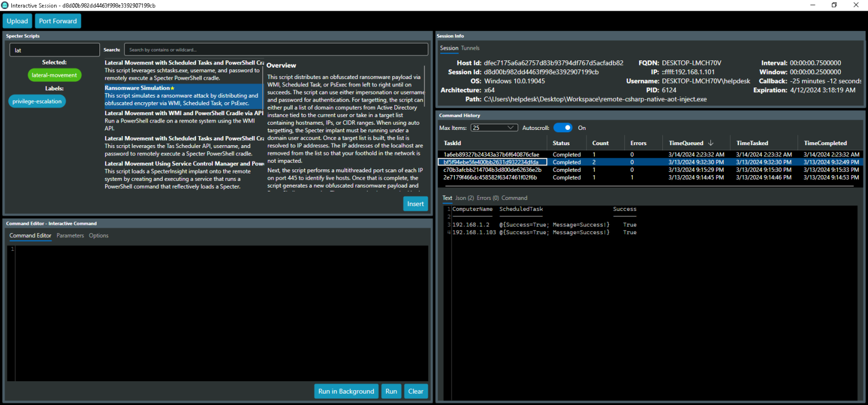
Task: Click the Overview heading in script description
Action: point(281,65)
